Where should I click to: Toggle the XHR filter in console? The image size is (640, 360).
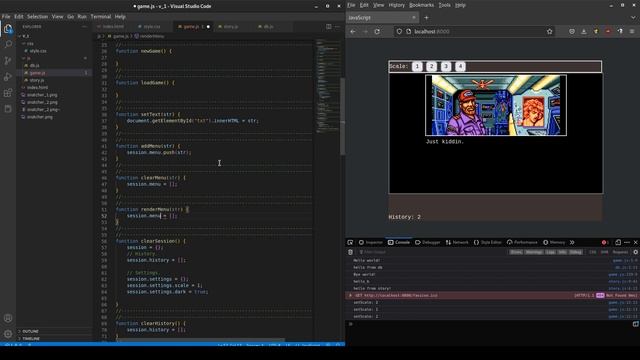pos(604,252)
